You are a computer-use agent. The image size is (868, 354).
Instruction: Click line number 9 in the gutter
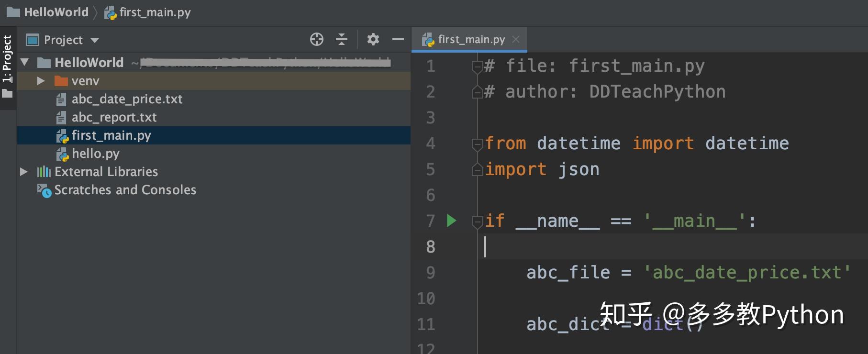431,273
